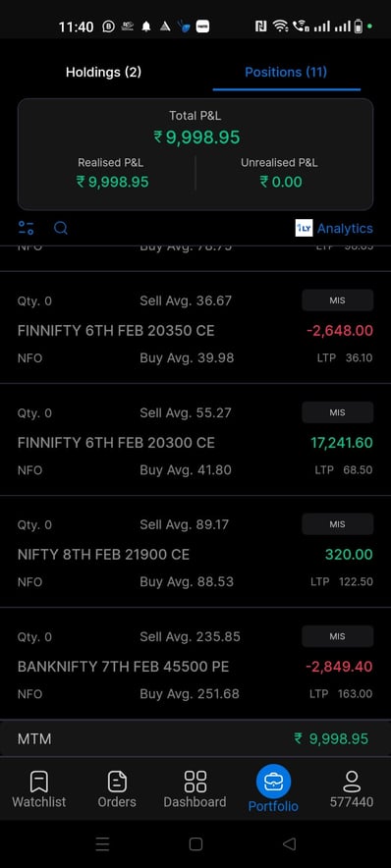
Task: Open the 1LY Analytics logo icon
Action: 304,228
